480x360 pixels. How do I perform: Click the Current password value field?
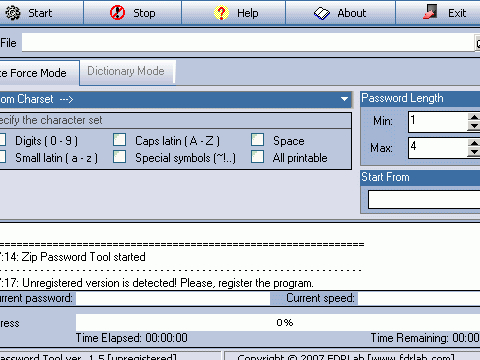pos(173,298)
